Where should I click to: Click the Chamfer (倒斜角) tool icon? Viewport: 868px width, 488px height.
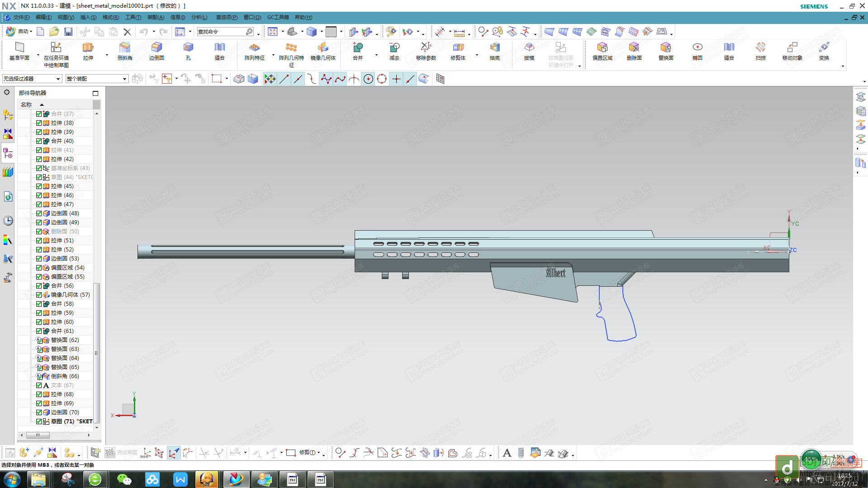[124, 47]
